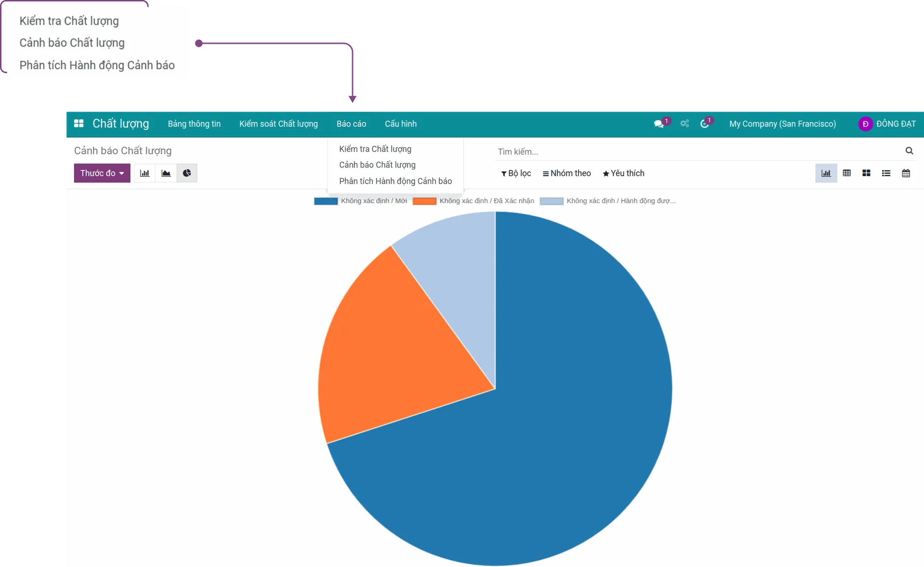
Task: Toggle the 'Đã Xác nhận' legend entry
Action: [x=474, y=201]
